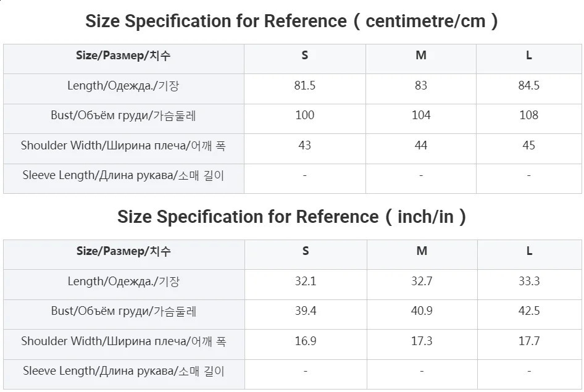Click the inch size specification heading
The image size is (584, 392).
pos(291,217)
